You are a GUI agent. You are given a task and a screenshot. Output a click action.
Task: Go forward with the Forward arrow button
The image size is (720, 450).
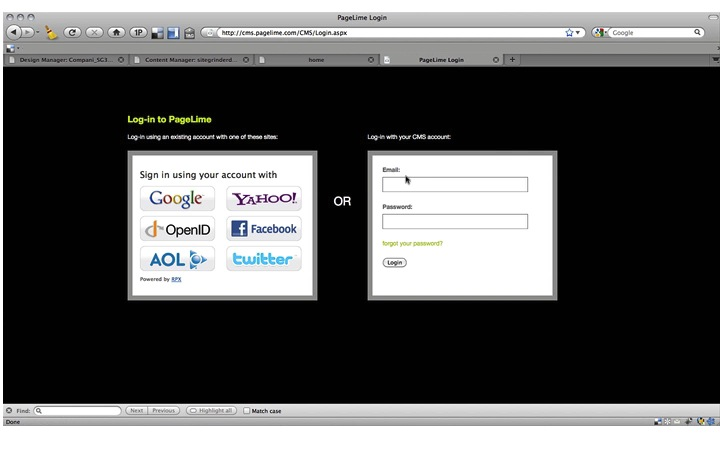click(27, 32)
